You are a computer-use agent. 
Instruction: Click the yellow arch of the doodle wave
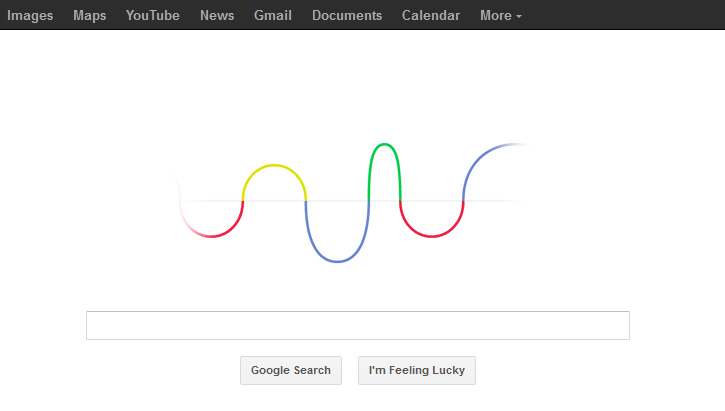click(274, 166)
